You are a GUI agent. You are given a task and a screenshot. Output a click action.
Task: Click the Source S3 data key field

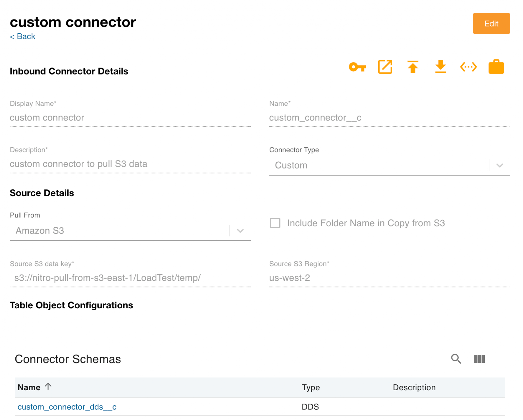130,278
